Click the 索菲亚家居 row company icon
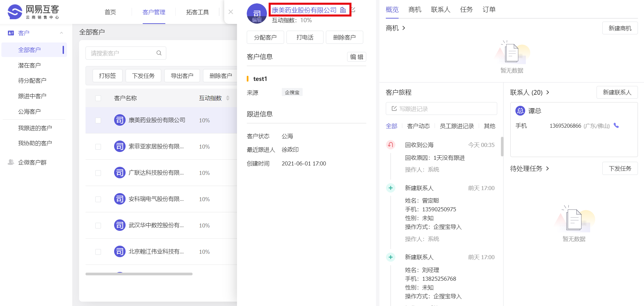The height and width of the screenshot is (306, 644). tap(120, 146)
